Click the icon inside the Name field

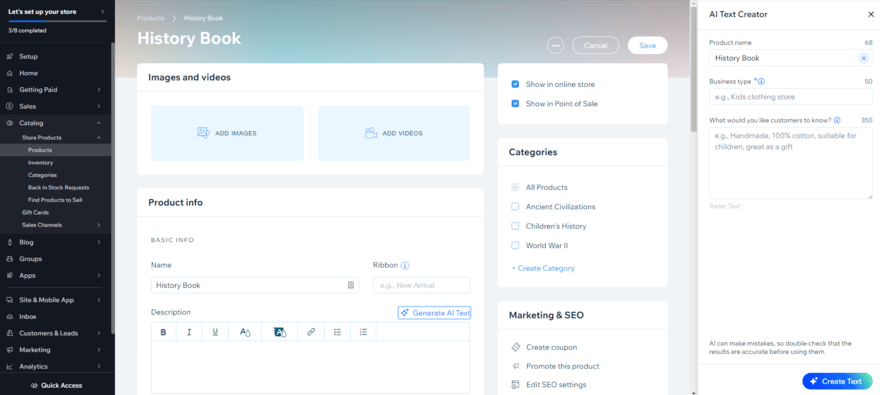click(351, 285)
